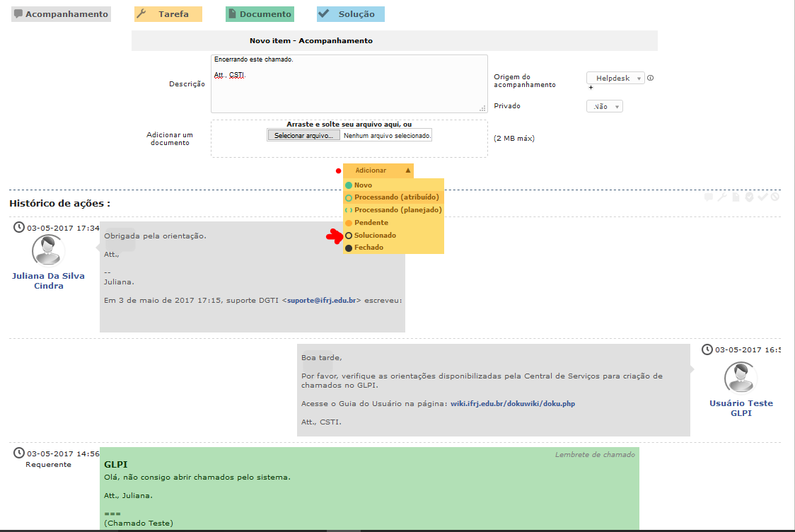Select Solucionado status from the list

coord(375,235)
